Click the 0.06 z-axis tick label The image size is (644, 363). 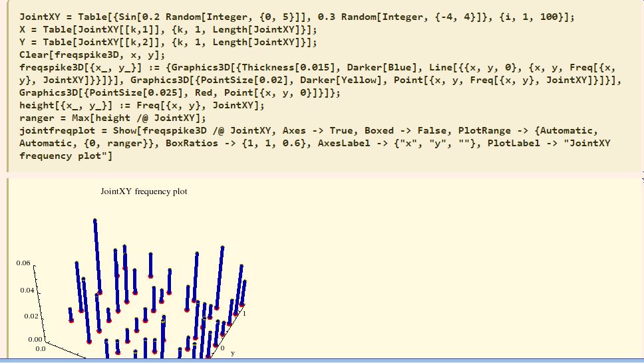(23, 263)
